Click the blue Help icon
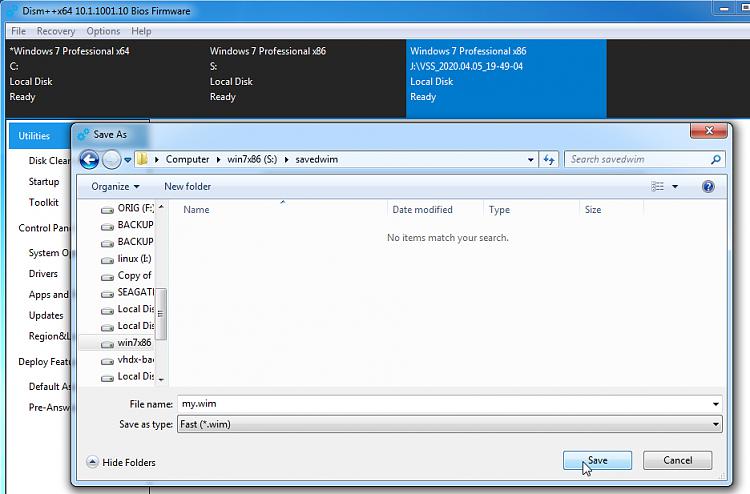750x494 pixels. pos(708,187)
